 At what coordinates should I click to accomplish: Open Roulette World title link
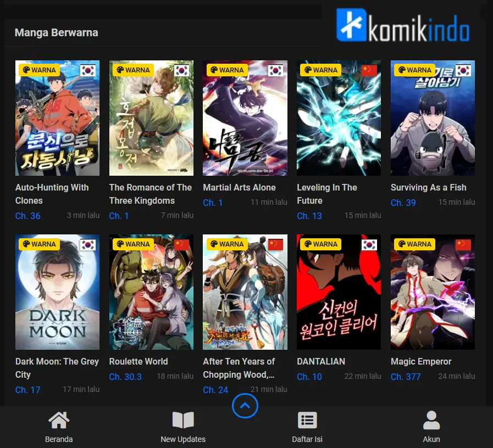point(139,362)
